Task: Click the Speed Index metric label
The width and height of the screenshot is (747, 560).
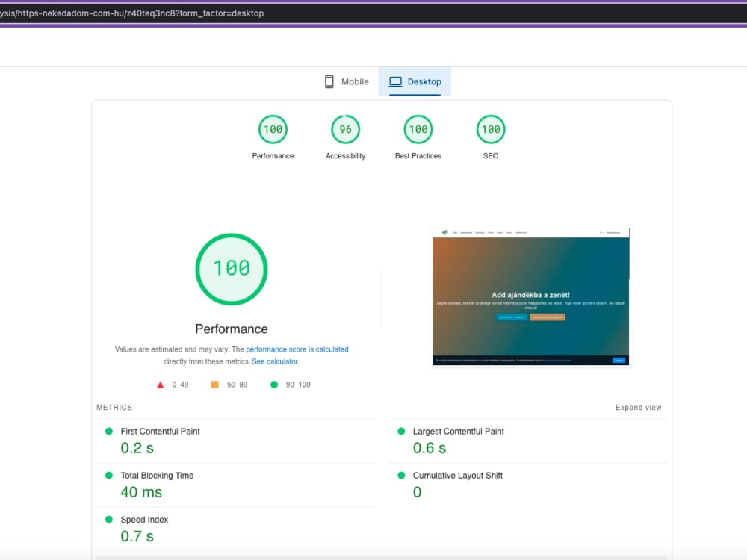Action: coord(144,520)
